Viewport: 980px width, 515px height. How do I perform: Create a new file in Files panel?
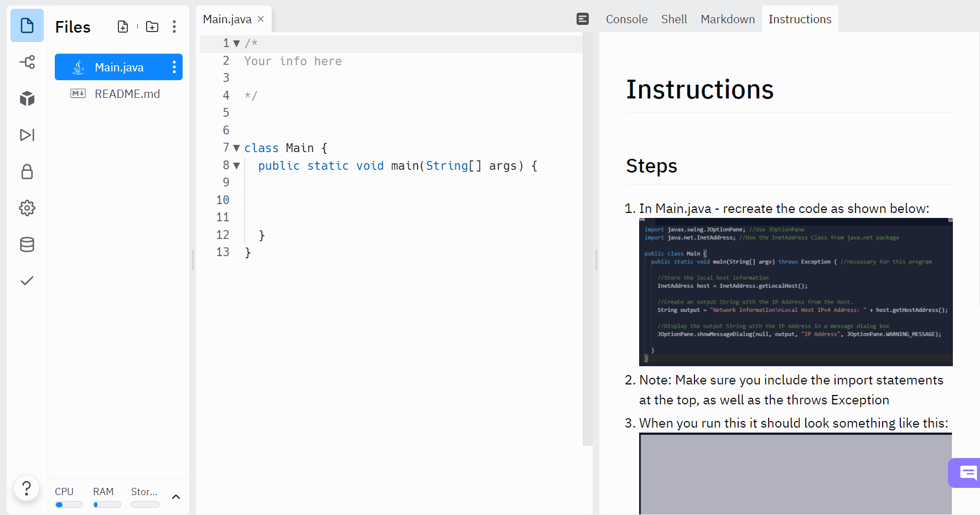[123, 26]
